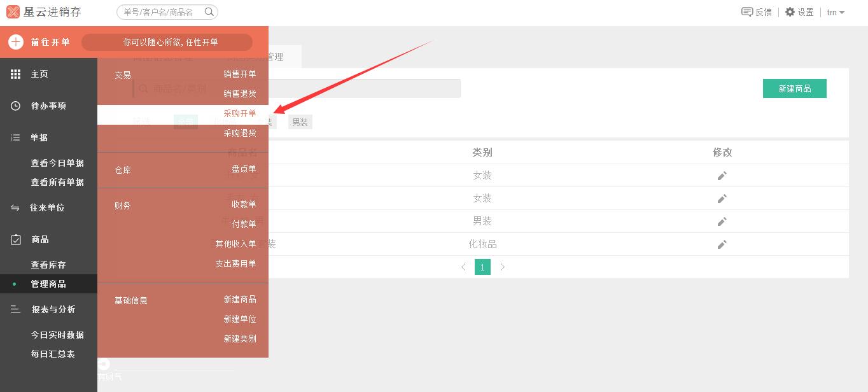Choose 销售开单 in the 交易 menu

click(239, 74)
